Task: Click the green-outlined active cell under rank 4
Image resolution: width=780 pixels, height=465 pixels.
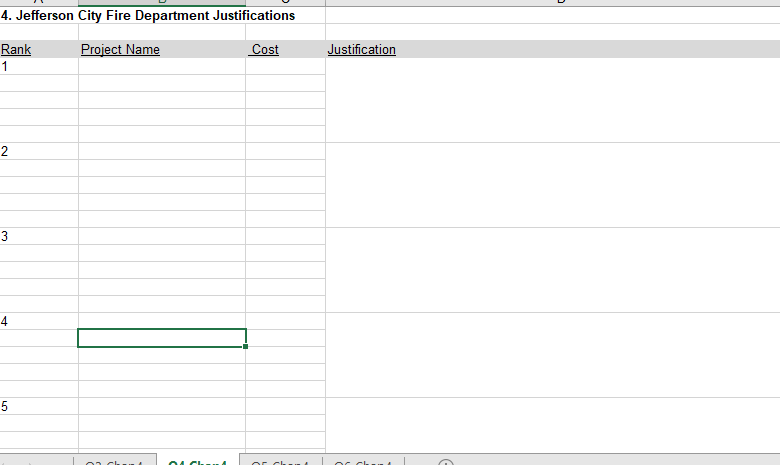Action: tap(162, 338)
